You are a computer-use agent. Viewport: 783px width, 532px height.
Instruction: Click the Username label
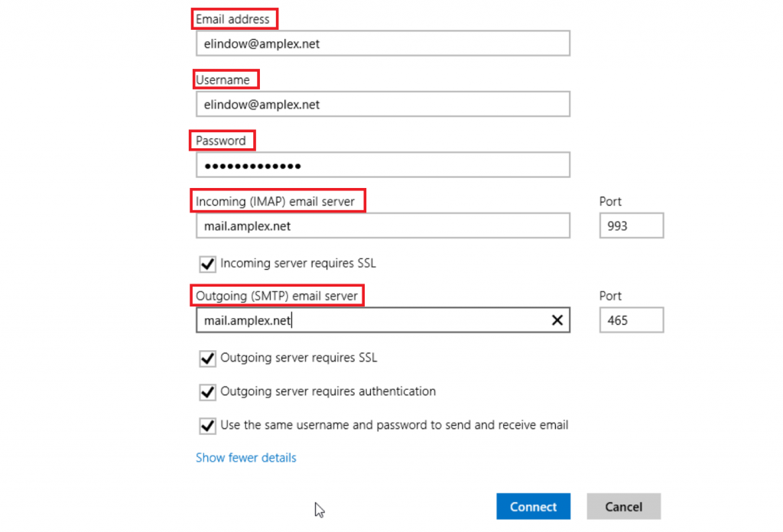226,79
